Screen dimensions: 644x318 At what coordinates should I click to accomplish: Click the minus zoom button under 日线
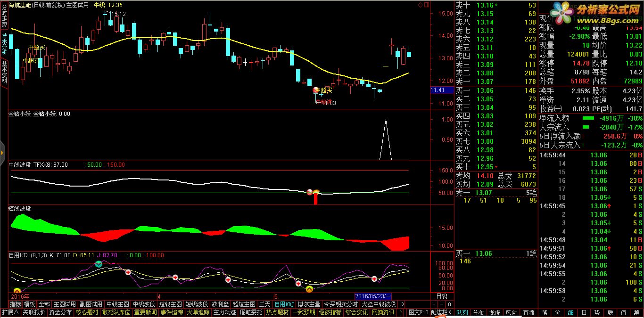pyautogui.click(x=442, y=304)
